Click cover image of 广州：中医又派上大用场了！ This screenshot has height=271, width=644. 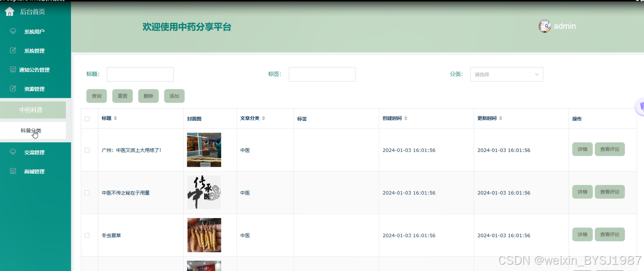pyautogui.click(x=204, y=150)
